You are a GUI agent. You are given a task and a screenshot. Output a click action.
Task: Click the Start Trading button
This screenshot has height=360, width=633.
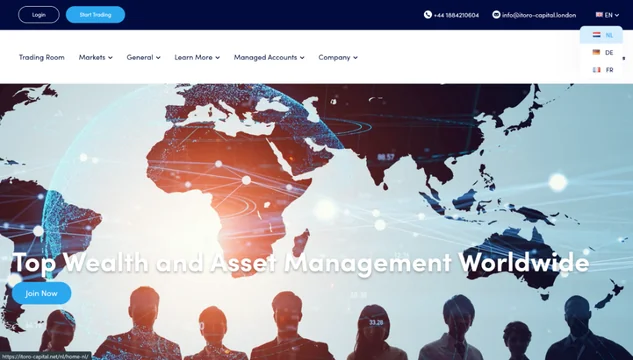[95, 15]
